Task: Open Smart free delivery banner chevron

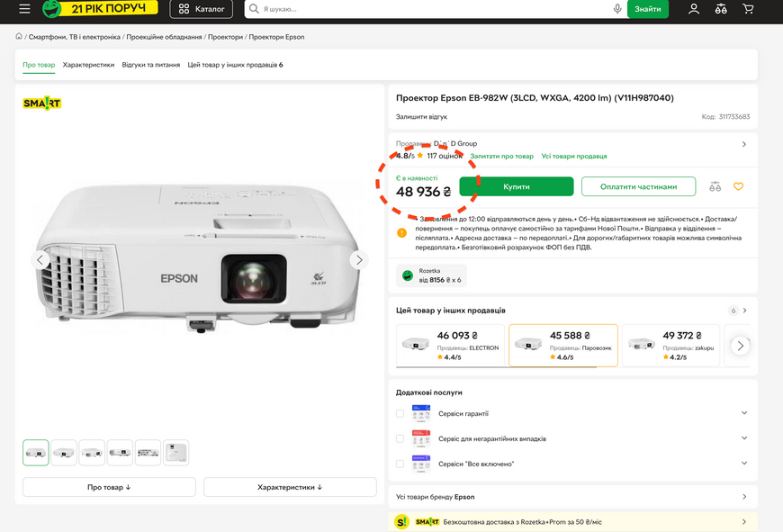Action: (744, 522)
